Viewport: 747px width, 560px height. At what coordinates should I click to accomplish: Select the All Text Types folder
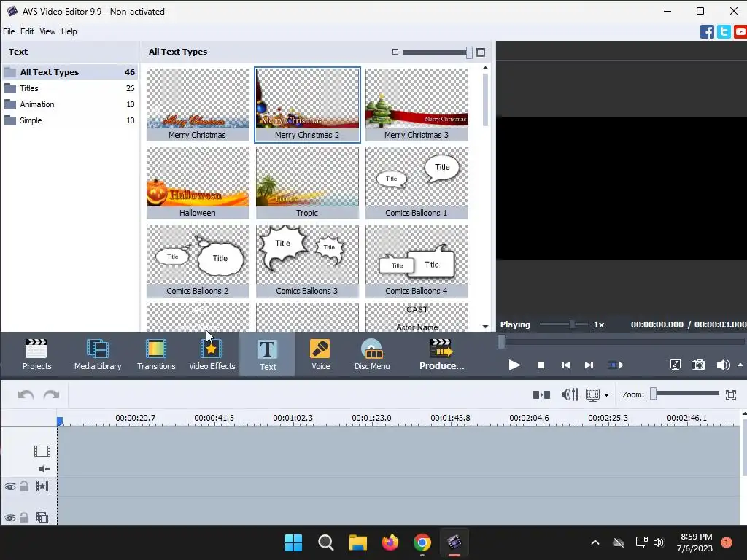70,72
